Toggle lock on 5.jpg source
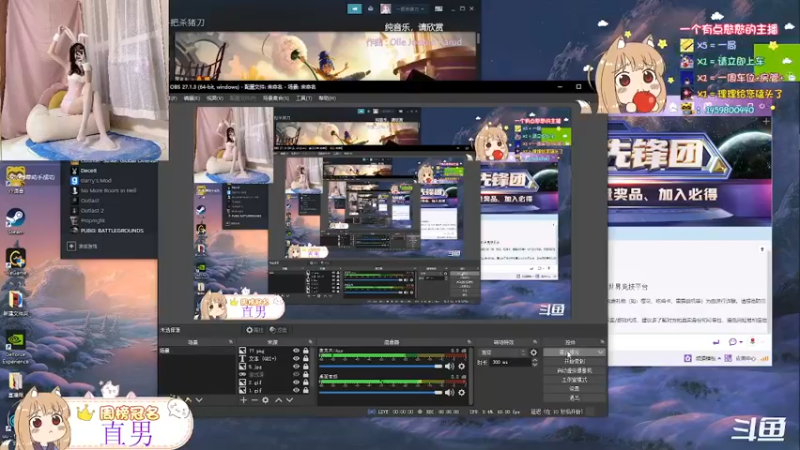 pos(306,366)
